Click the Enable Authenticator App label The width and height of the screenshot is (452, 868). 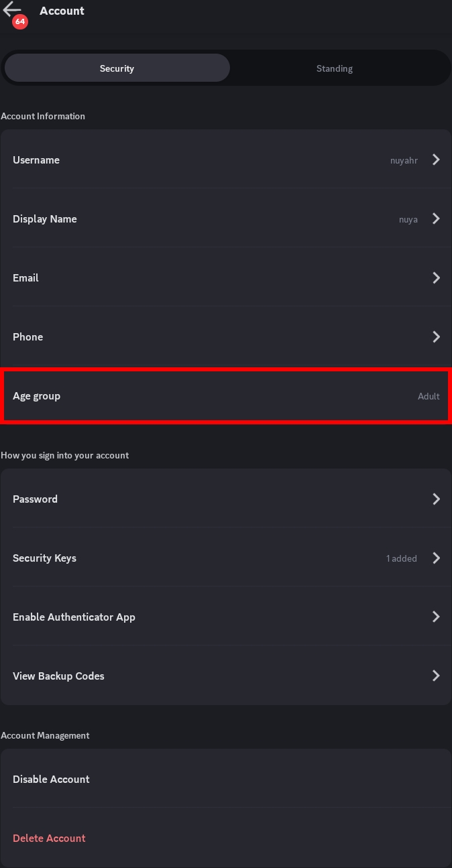pos(74,617)
